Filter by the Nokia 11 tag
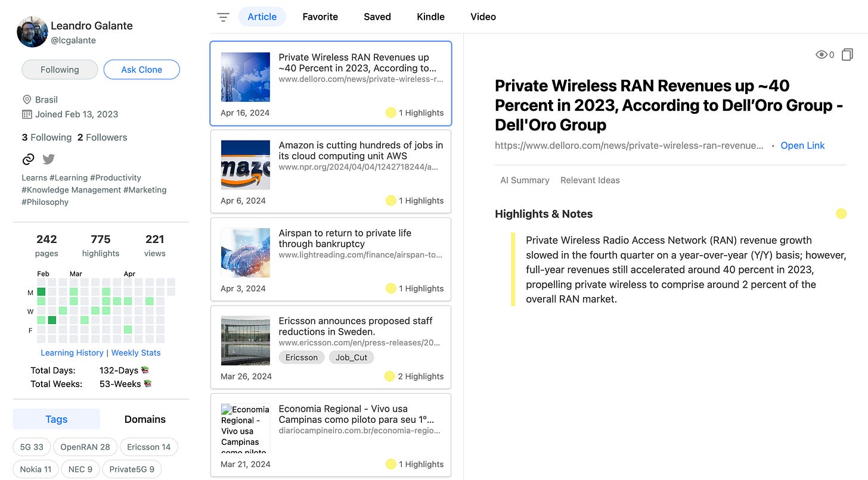Viewport: 868px width, 480px height. coord(36,469)
